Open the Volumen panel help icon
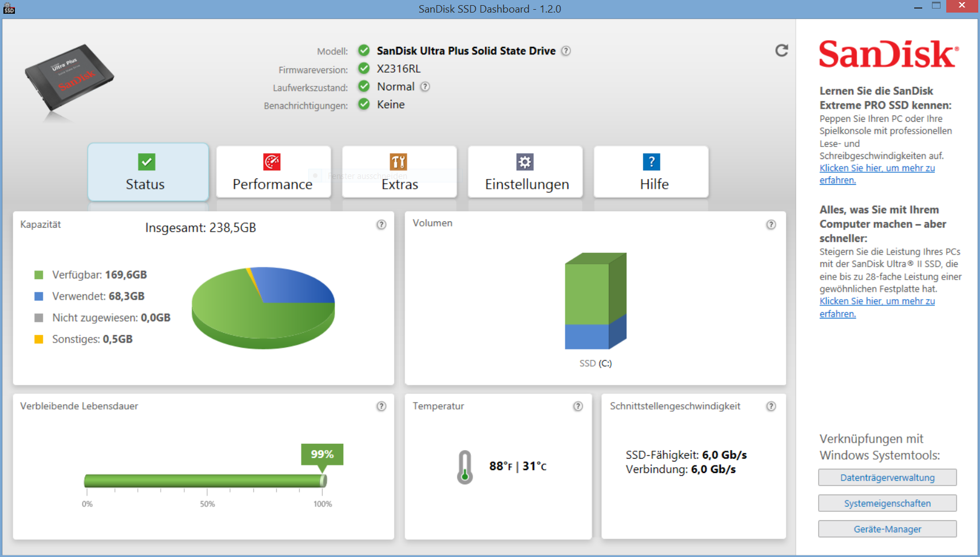The height and width of the screenshot is (557, 980). [x=771, y=225]
